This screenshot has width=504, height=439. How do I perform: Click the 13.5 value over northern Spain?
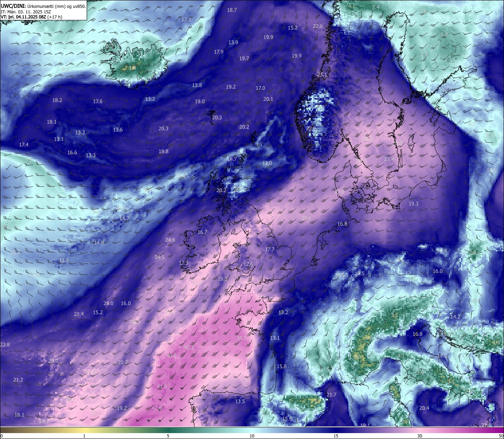tap(240, 402)
